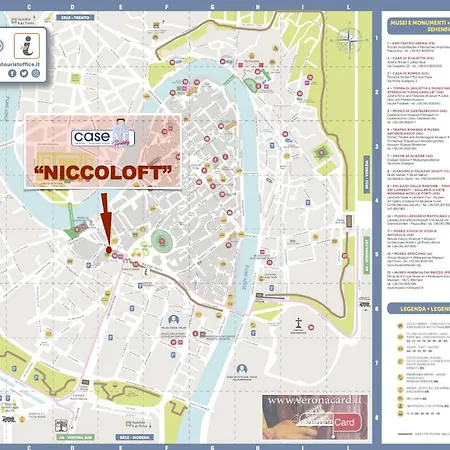The image size is (450, 450).
Task: Select list entry '7 - ARCHE SCALIGERE'
Action: coord(410,156)
